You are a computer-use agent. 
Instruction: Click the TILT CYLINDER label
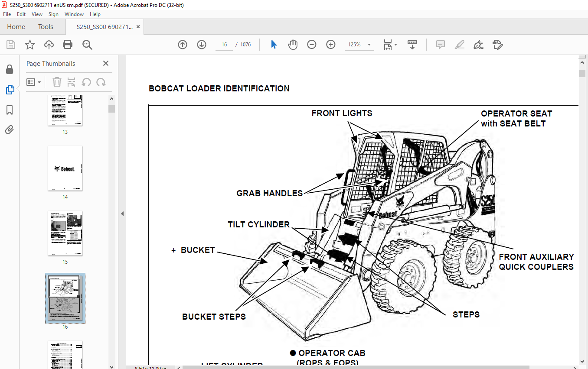click(x=259, y=224)
